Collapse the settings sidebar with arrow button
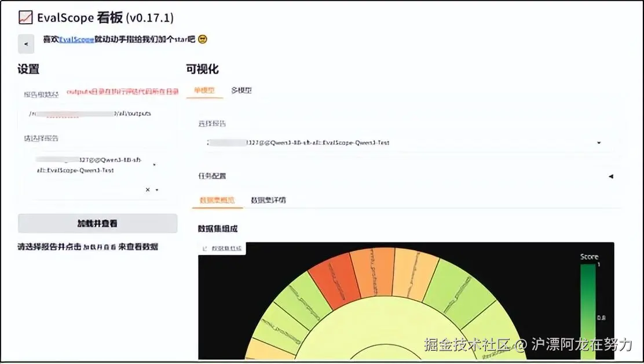The width and height of the screenshot is (644, 364). click(x=26, y=44)
